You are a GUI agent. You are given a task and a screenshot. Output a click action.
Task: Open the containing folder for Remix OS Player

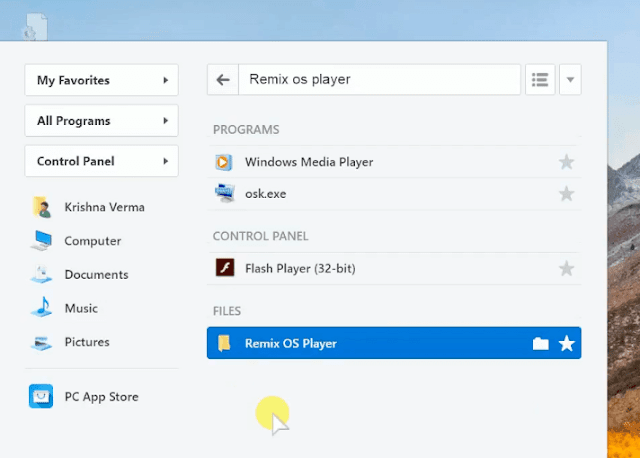pyautogui.click(x=540, y=344)
